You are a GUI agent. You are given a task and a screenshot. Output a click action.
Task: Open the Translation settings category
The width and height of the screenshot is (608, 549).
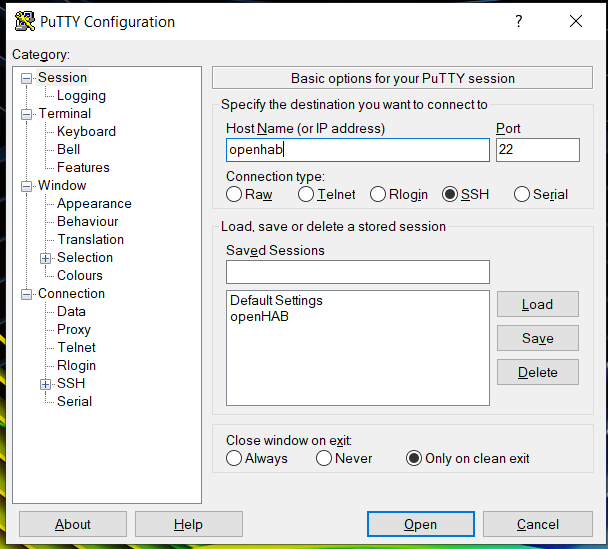tap(91, 239)
